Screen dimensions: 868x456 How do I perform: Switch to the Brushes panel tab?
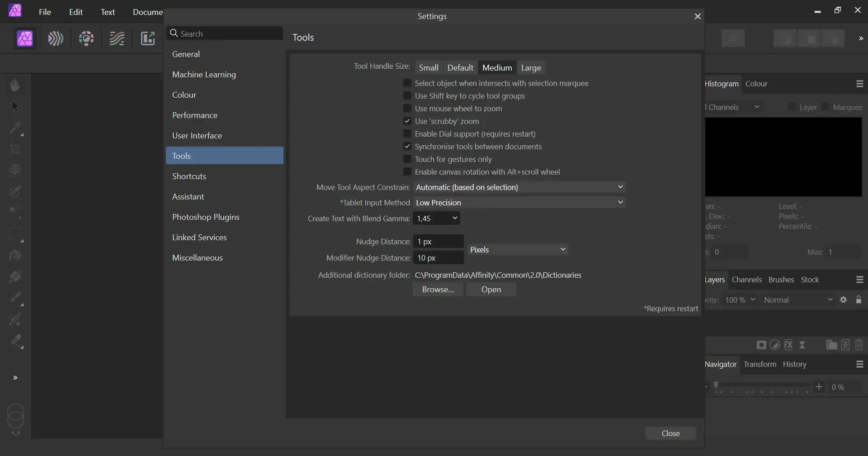coord(781,280)
